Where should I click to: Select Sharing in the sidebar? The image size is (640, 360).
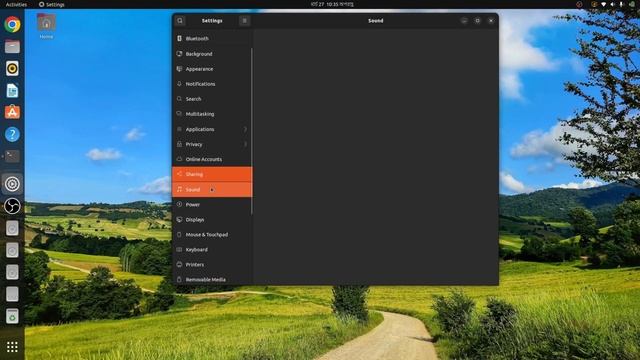[x=212, y=174]
